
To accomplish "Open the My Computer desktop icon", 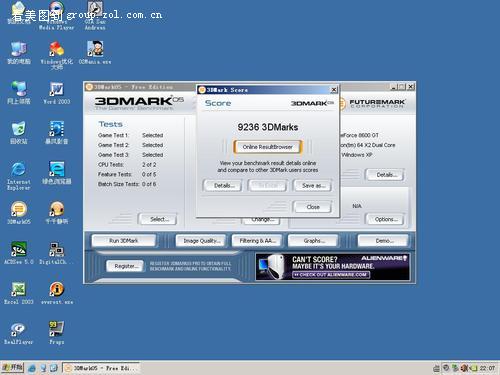I will click(x=19, y=53).
